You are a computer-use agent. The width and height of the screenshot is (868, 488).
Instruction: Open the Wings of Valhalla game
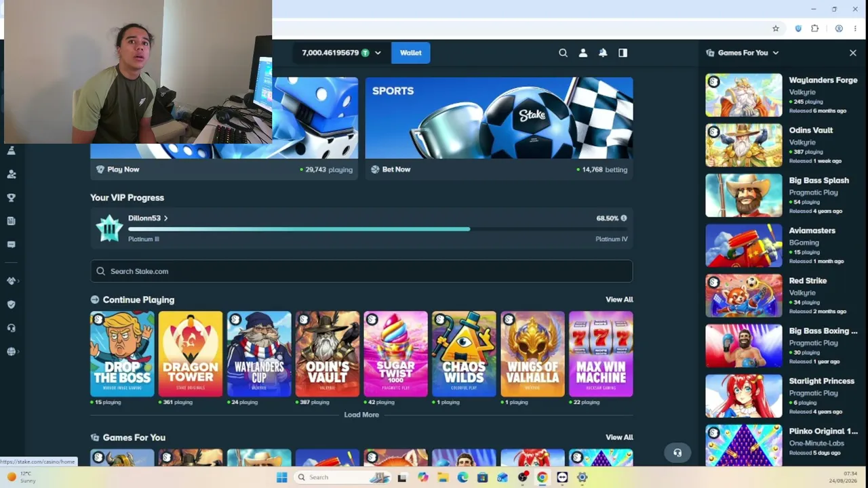(x=532, y=354)
